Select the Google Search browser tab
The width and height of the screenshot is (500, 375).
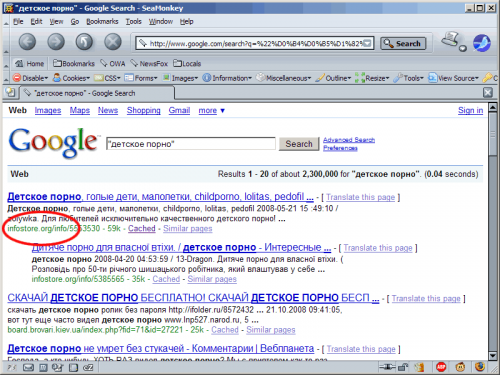point(97,93)
